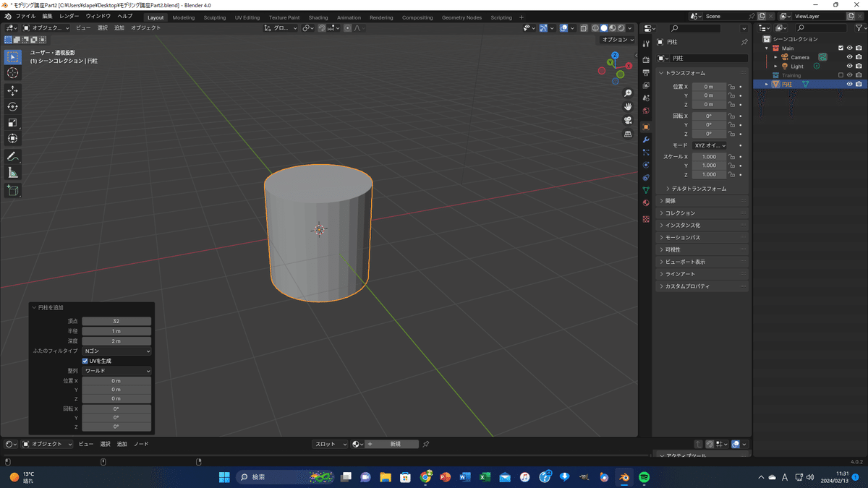Expand the コレクション panel

point(702,213)
